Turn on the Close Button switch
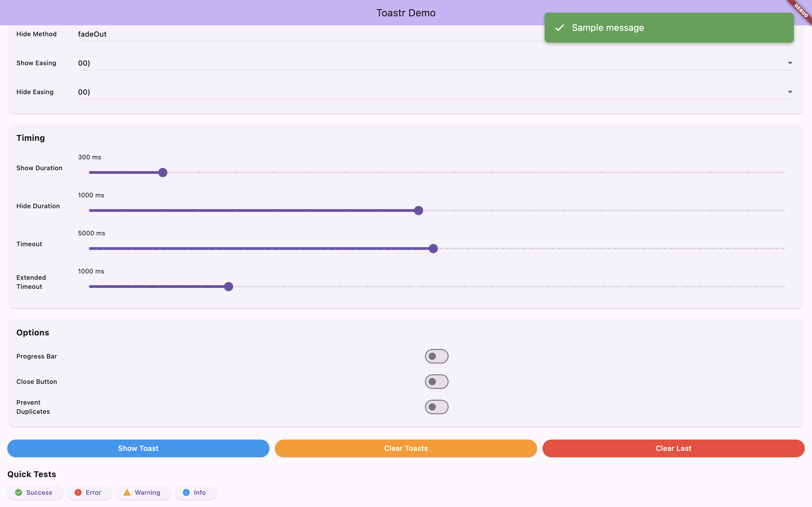The width and height of the screenshot is (812, 507). point(436,382)
